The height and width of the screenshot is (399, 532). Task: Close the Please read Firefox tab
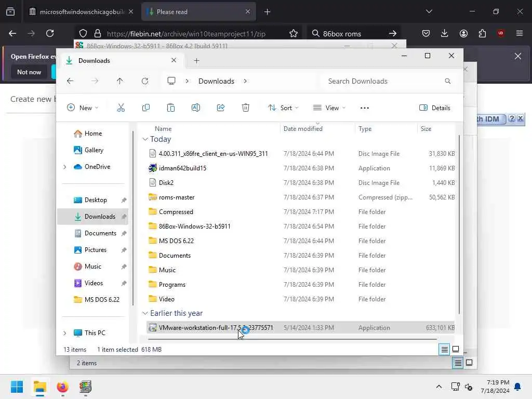pyautogui.click(x=248, y=11)
